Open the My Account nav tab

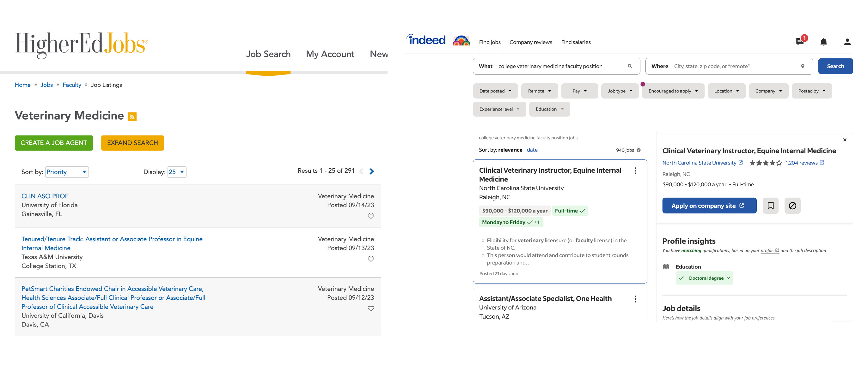(330, 54)
